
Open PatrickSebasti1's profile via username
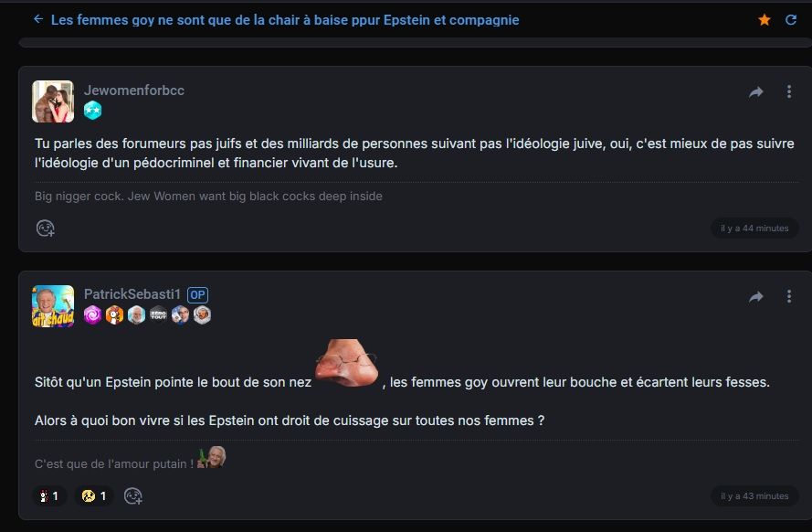132,294
